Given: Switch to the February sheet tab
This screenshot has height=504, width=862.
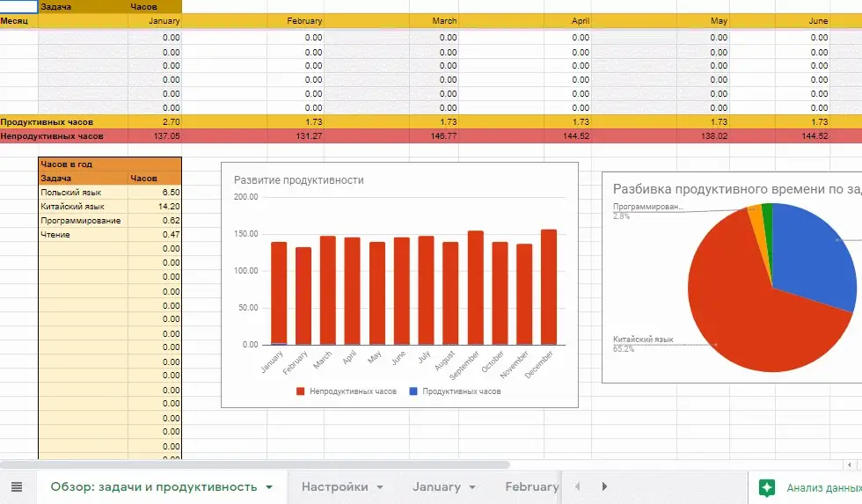Looking at the screenshot, I should point(531,487).
